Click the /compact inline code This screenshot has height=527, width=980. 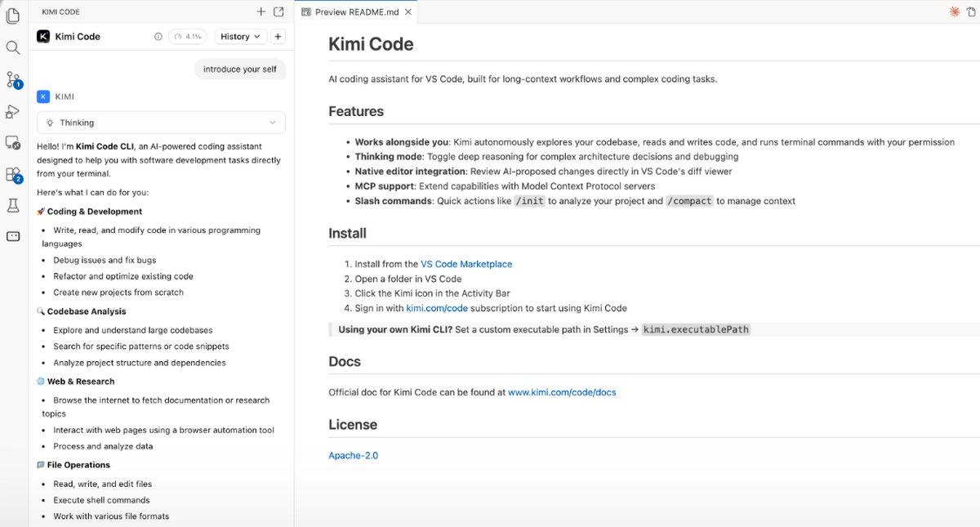690,201
